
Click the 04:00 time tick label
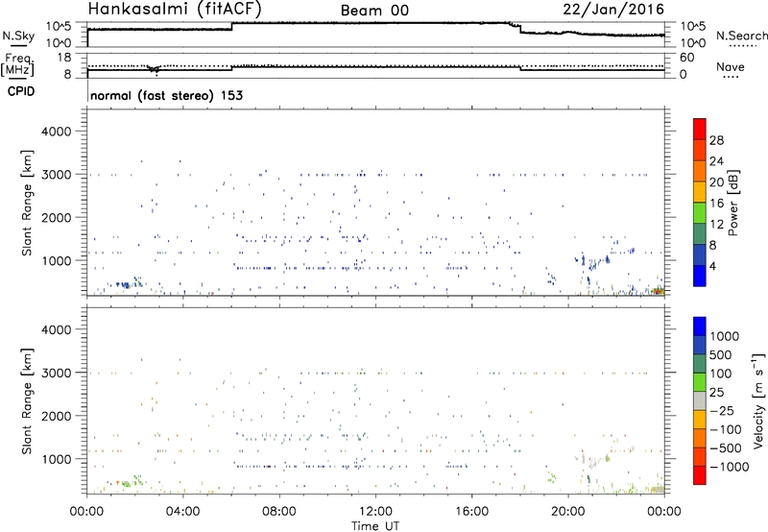coord(183,512)
